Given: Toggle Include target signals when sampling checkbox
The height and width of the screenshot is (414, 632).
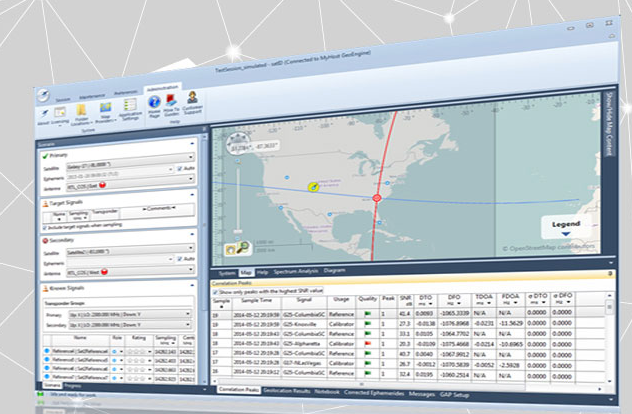Looking at the screenshot, I should [x=45, y=228].
